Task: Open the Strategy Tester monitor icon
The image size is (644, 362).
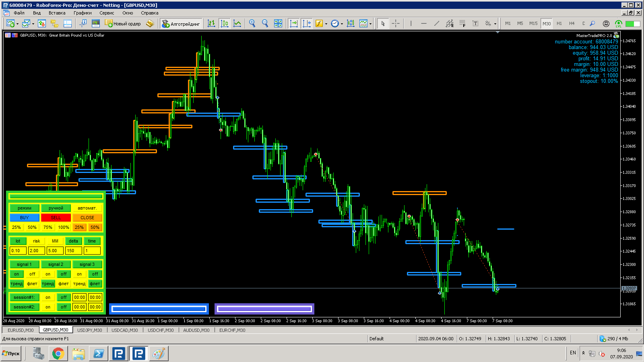Action: [x=95, y=24]
